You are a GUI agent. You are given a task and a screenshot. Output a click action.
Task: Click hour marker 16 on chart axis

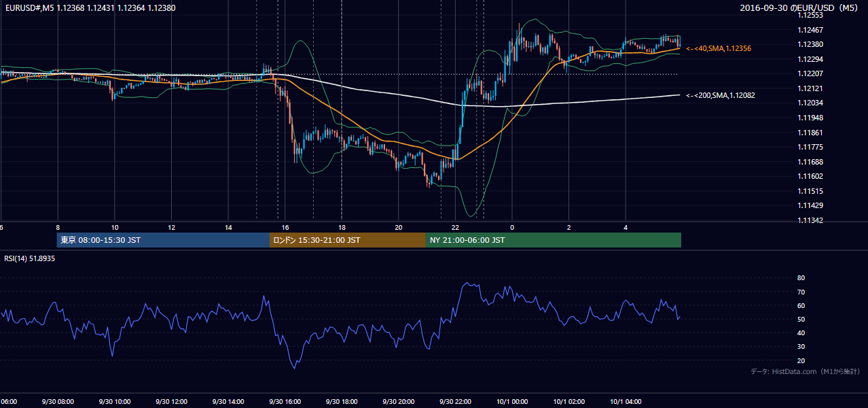[285, 228]
